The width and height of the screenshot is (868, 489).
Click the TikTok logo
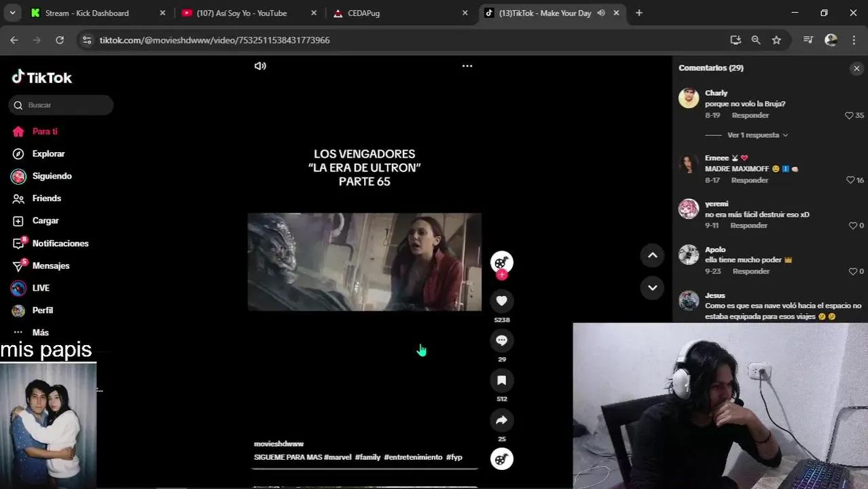41,77
